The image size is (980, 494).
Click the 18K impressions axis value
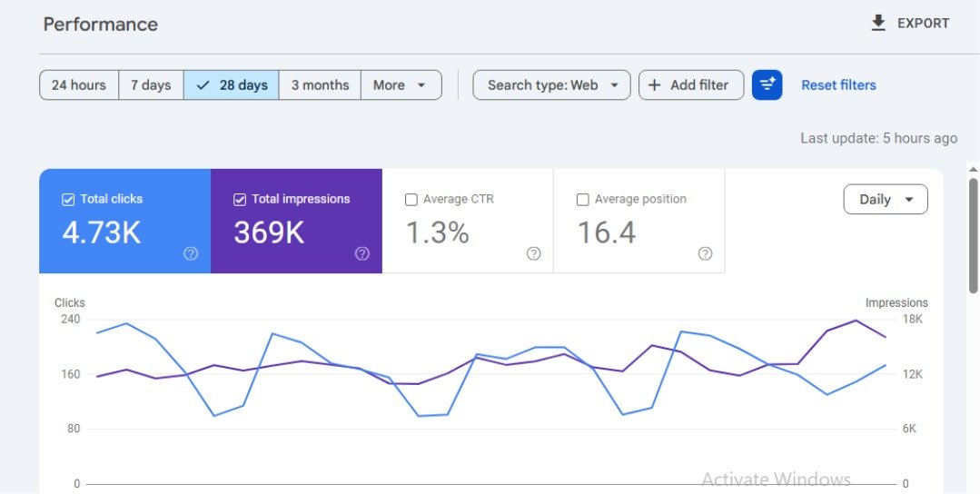[913, 319]
